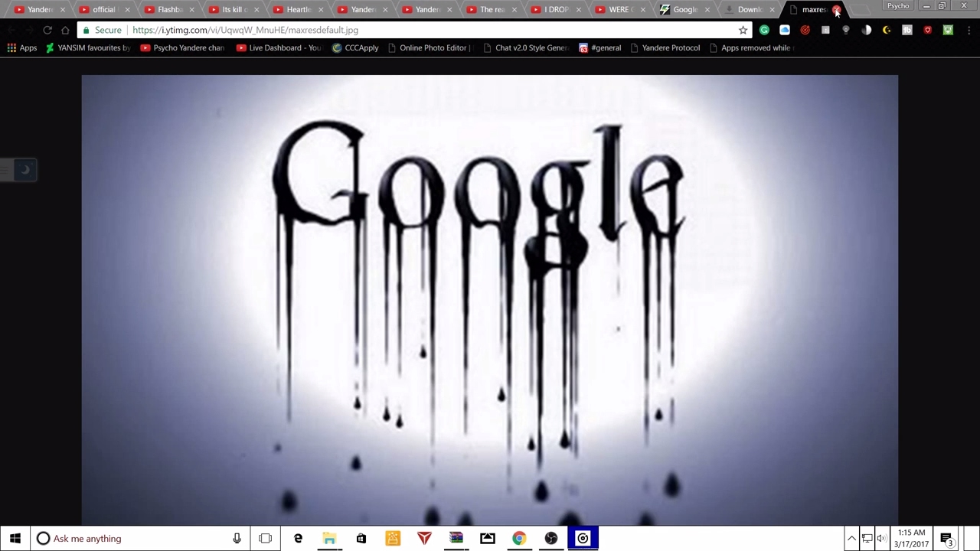Open Yandere Protocol bookmark
The width and height of the screenshot is (980, 551).
[665, 47]
